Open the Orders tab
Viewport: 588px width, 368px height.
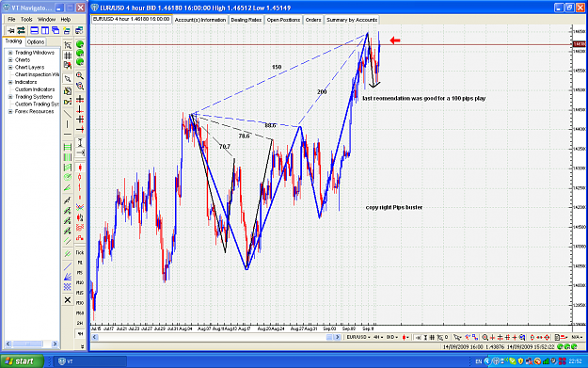pos(313,20)
